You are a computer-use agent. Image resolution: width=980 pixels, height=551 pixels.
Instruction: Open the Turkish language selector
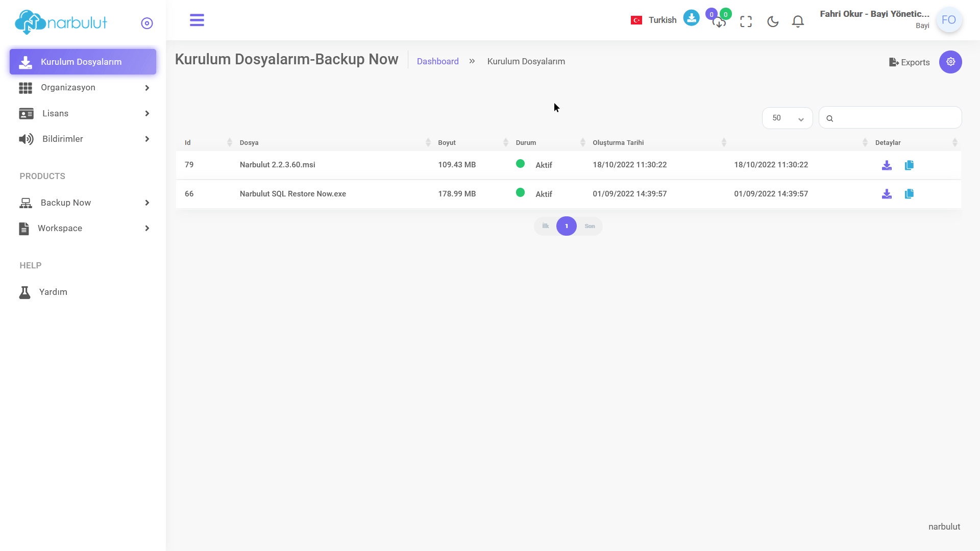tap(653, 20)
